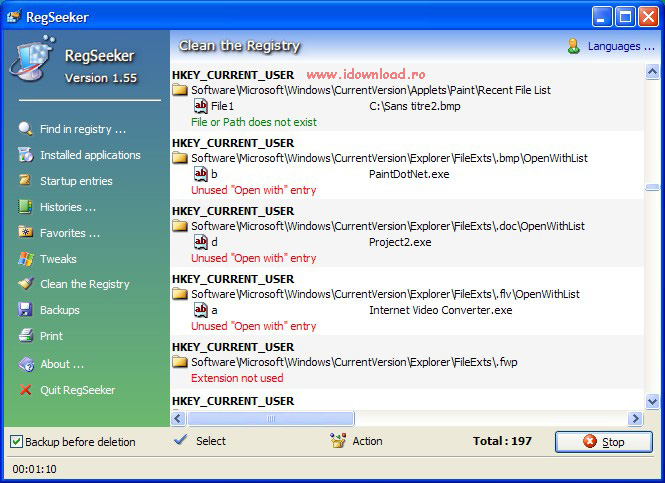665x483 pixels.
Task: Select the Project2.exe value
Action: coord(400,242)
